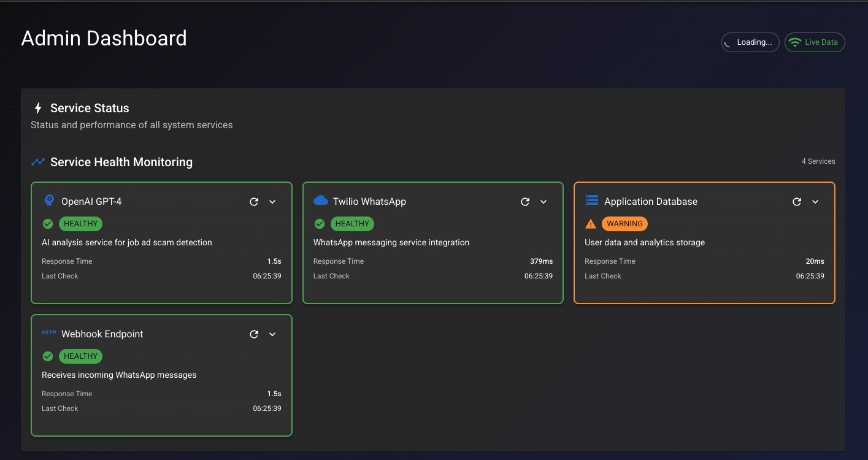Click 'WhatsApp messaging service integration' description
The height and width of the screenshot is (460, 868).
(391, 243)
